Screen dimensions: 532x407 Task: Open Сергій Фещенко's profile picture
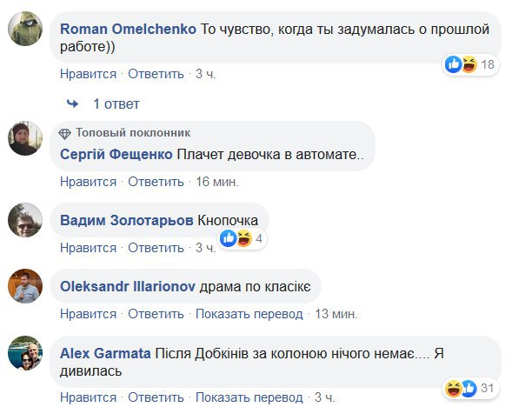tap(25, 139)
